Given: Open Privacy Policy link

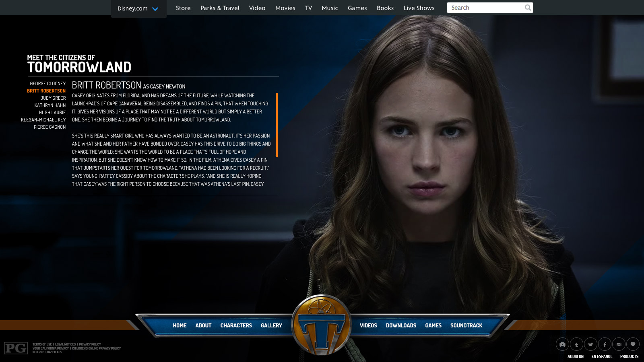Looking at the screenshot, I should coord(90,344).
